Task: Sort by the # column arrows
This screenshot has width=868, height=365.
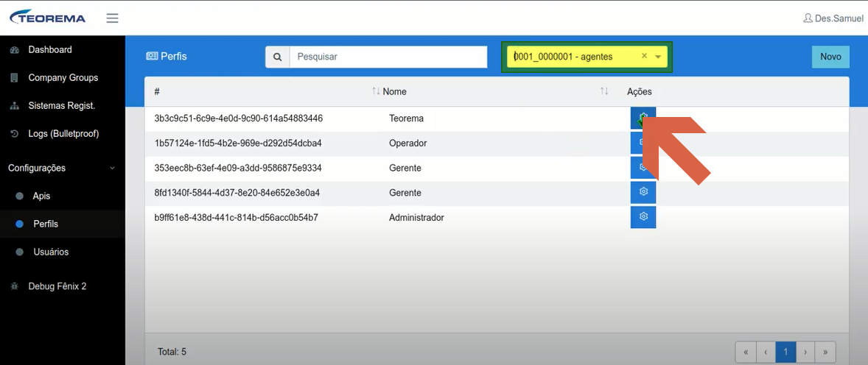Action: pos(376,91)
